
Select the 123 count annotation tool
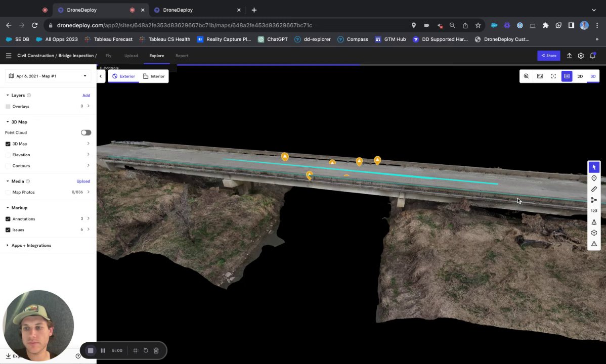point(594,211)
